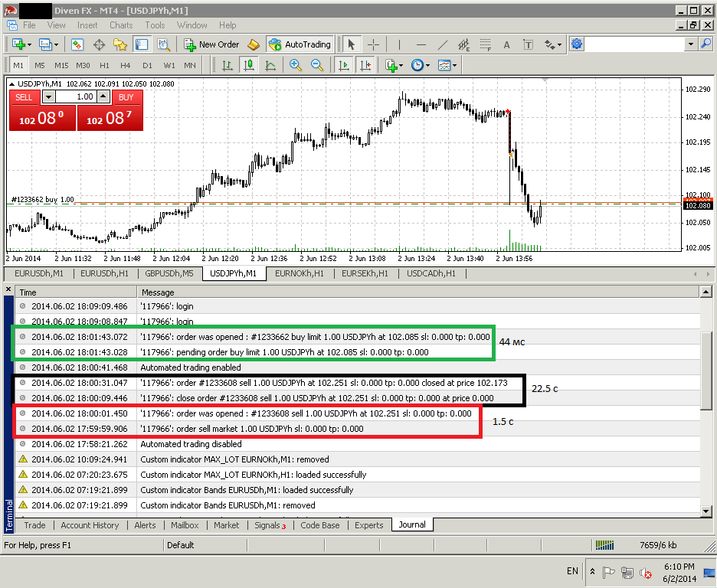Click the New Order button
Image resolution: width=717 pixels, height=588 pixels.
click(211, 44)
